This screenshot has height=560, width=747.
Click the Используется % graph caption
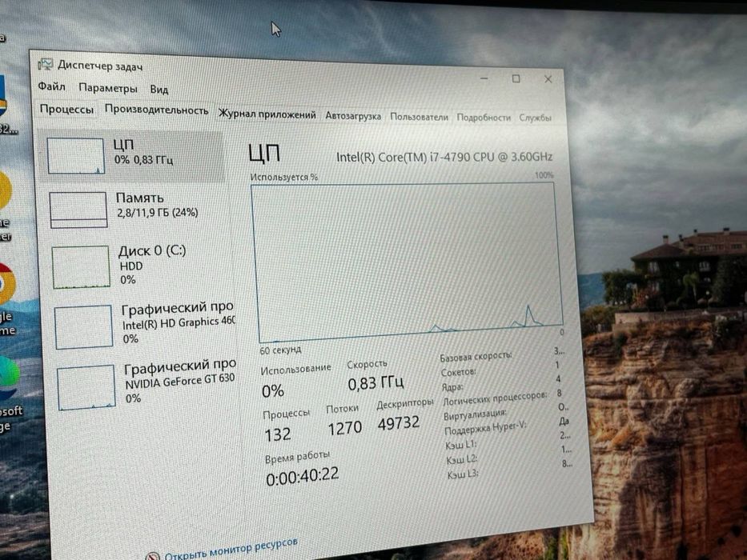[284, 177]
